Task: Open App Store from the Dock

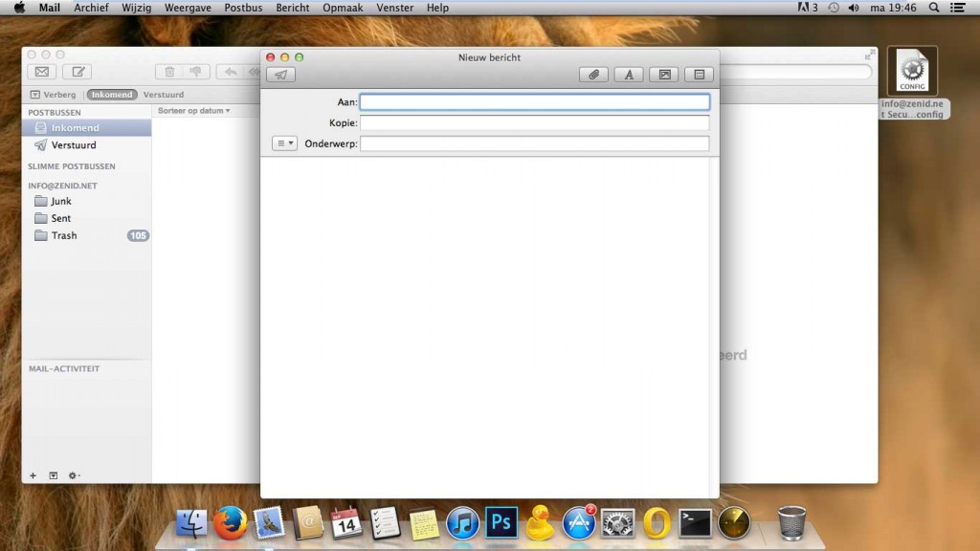Action: [579, 523]
